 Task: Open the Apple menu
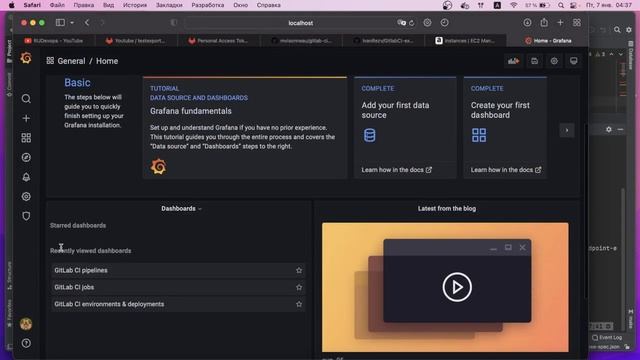(x=11, y=5)
